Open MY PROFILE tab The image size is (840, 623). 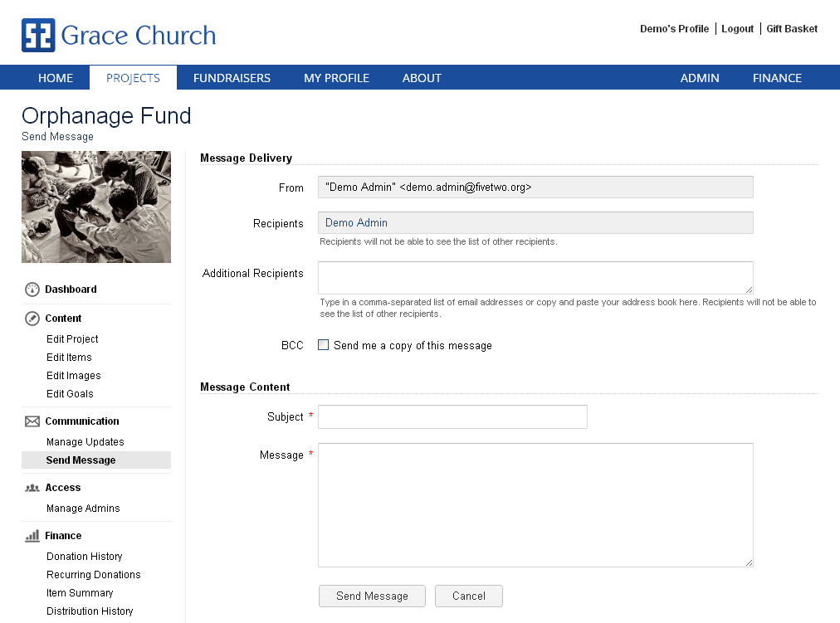336,78
